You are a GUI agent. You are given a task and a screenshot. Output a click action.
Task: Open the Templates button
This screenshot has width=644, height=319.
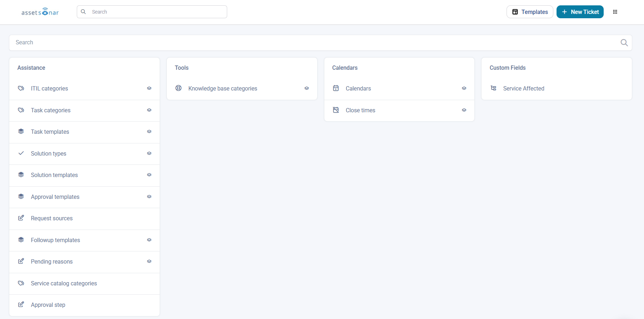click(x=530, y=12)
